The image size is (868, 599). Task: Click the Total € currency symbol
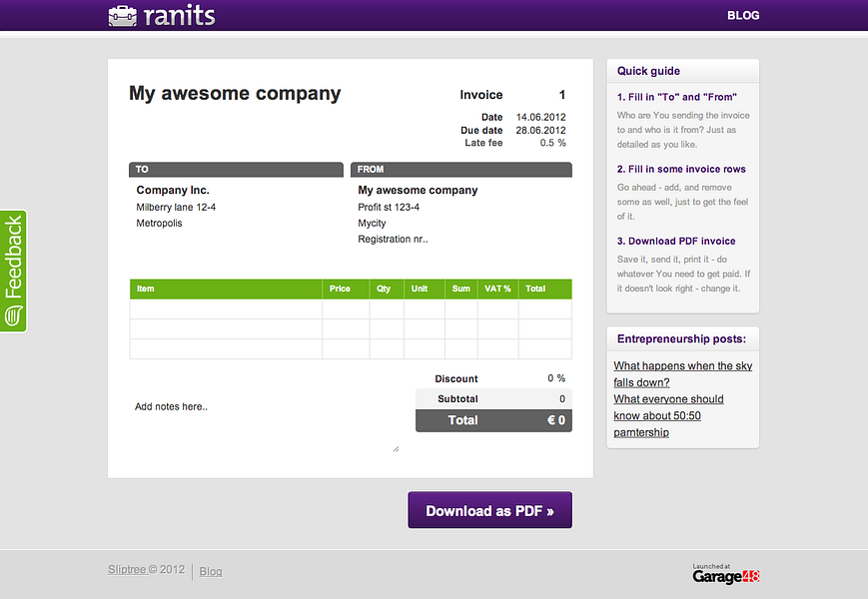(x=550, y=420)
